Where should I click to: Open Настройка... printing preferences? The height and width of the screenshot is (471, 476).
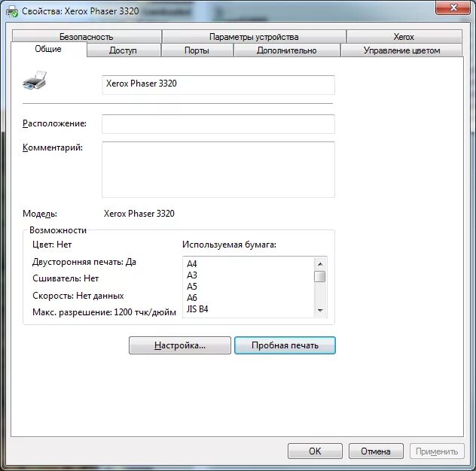tap(180, 345)
